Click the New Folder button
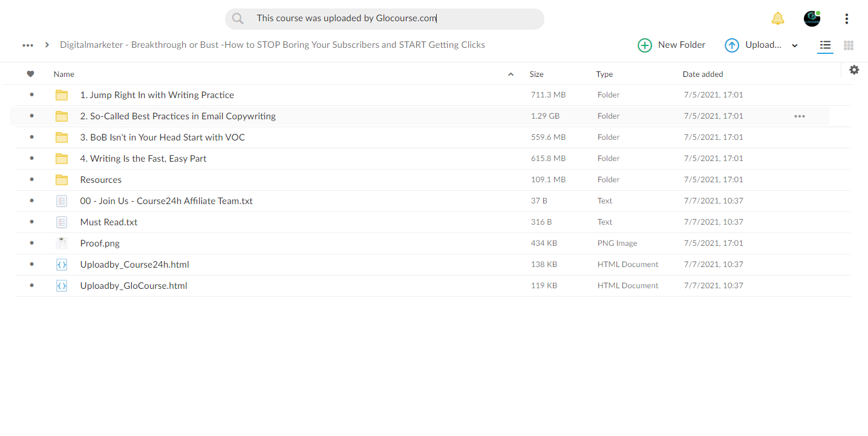Viewport: 868px width, 436px height. tap(671, 45)
